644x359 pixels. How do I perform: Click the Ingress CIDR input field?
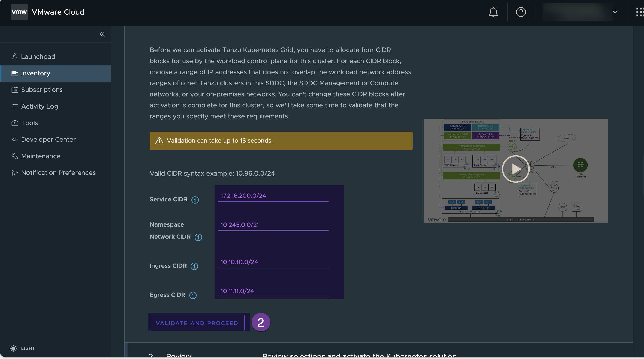(273, 262)
